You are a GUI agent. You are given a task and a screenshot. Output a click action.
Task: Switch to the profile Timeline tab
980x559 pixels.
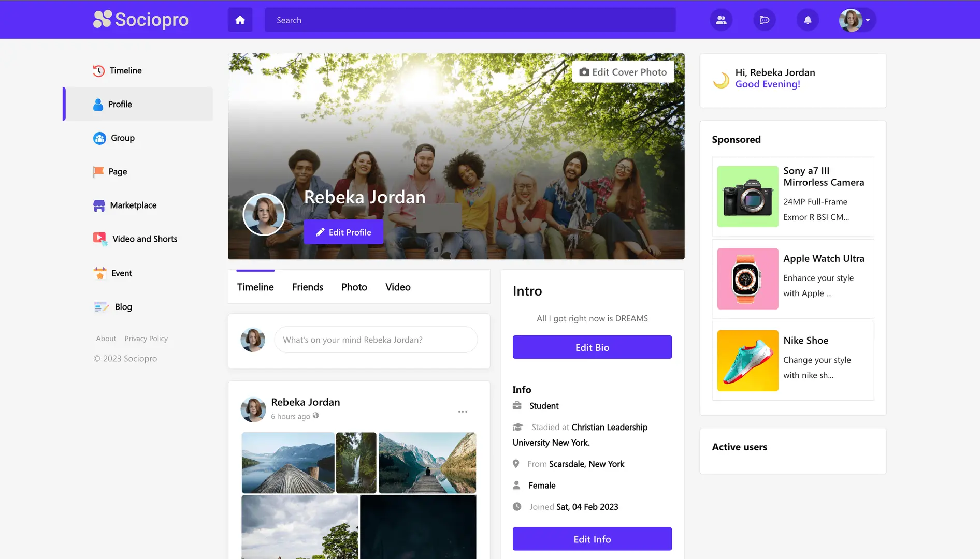[x=255, y=287]
